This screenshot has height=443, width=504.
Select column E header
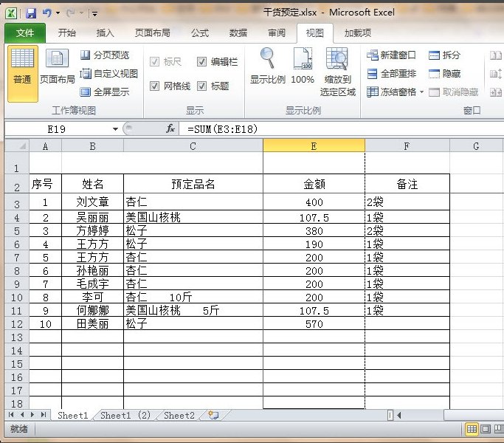[x=314, y=145]
